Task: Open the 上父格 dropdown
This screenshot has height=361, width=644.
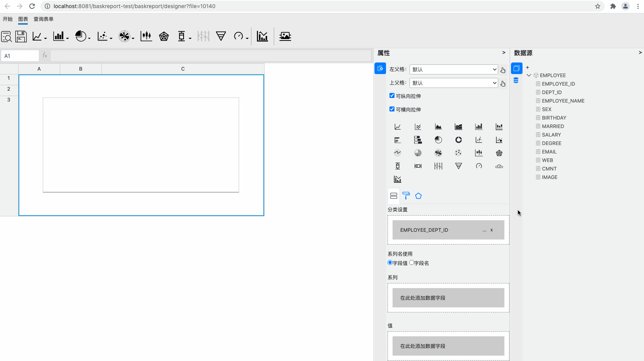Action: click(453, 83)
